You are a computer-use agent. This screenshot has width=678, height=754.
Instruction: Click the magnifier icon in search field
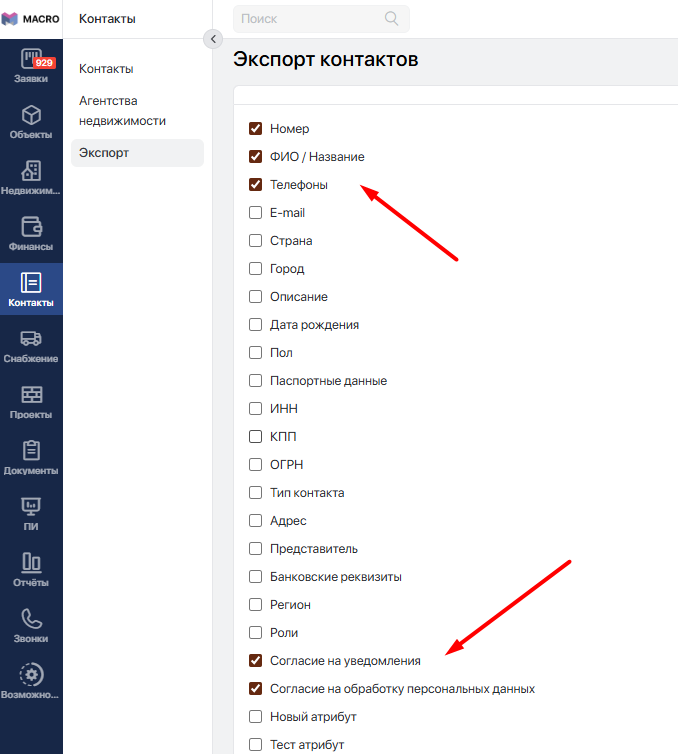(x=391, y=19)
